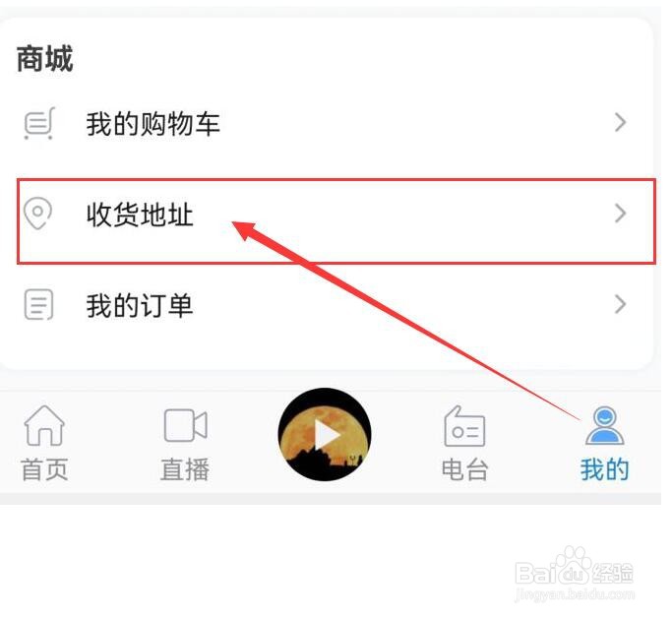Play the center moon thumbnail
This screenshot has width=672, height=618.
click(x=325, y=435)
